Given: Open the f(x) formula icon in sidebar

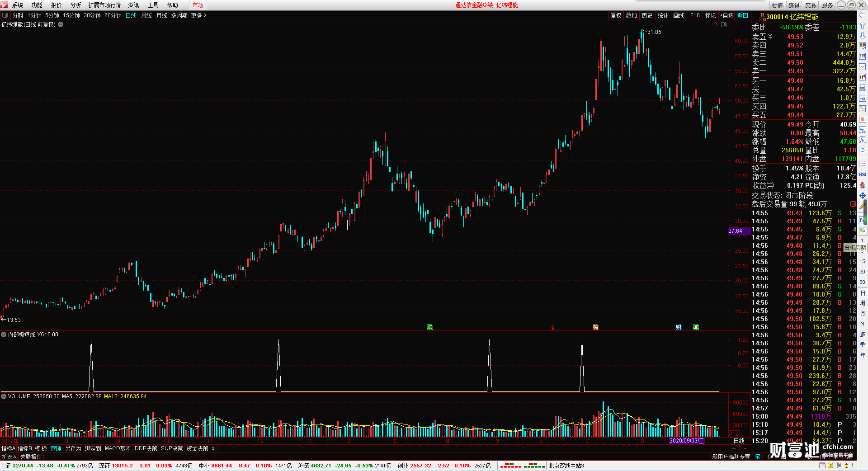Looking at the screenshot, I should pyautogui.click(x=863, y=140).
